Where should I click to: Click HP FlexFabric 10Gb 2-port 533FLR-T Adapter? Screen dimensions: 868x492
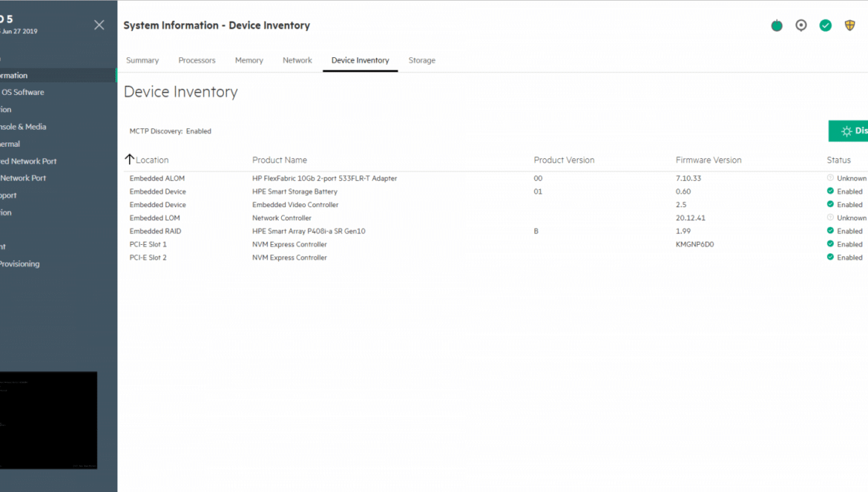point(324,178)
